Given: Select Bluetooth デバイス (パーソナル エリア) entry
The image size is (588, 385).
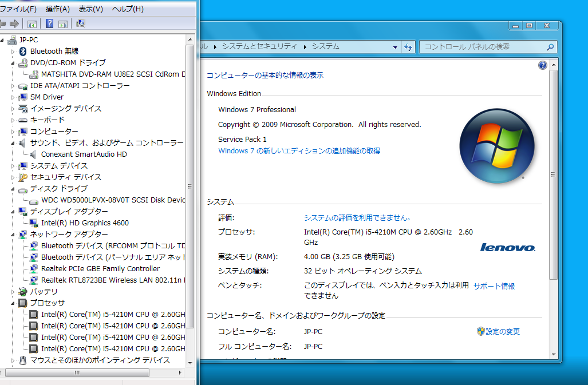Looking at the screenshot, I should [113, 257].
